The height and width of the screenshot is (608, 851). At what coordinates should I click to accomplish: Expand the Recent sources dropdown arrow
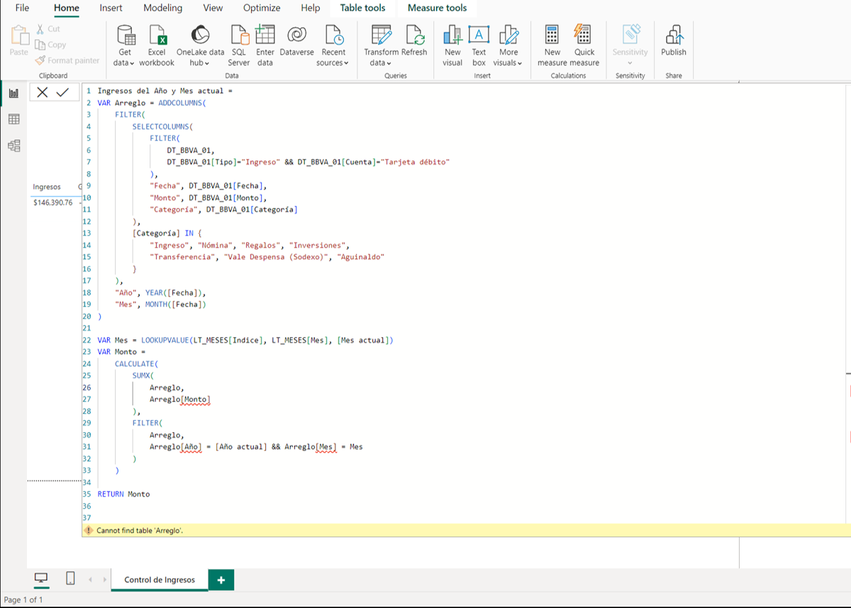(346, 64)
